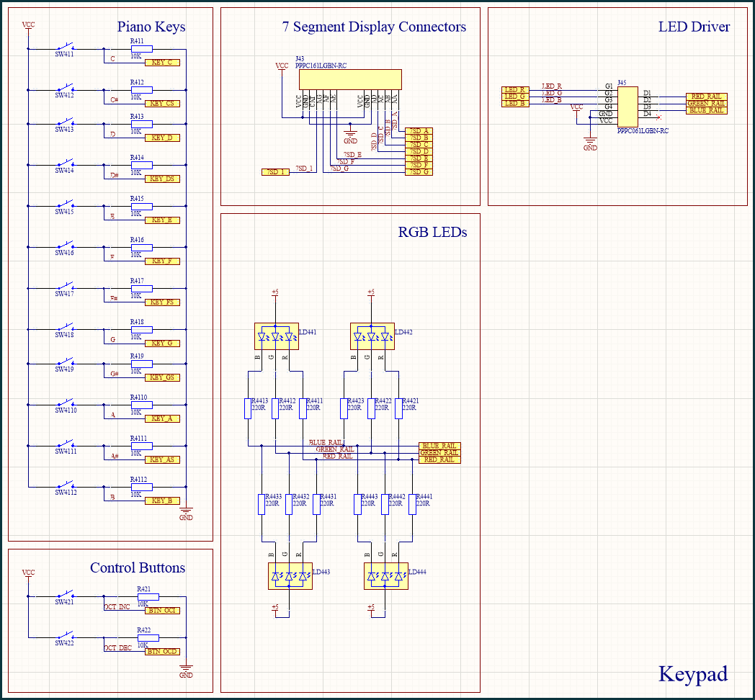Click VCC power symbol in Piano Keys

click(28, 27)
